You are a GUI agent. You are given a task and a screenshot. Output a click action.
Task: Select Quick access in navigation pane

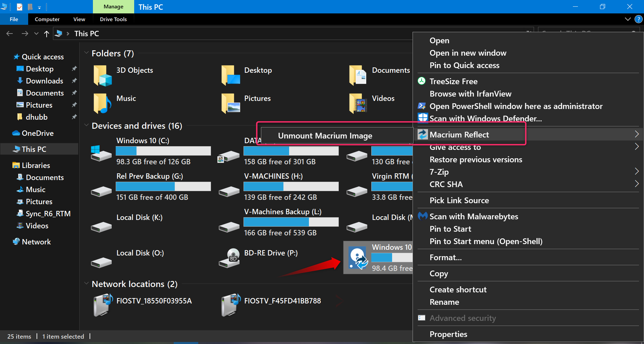pos(43,57)
